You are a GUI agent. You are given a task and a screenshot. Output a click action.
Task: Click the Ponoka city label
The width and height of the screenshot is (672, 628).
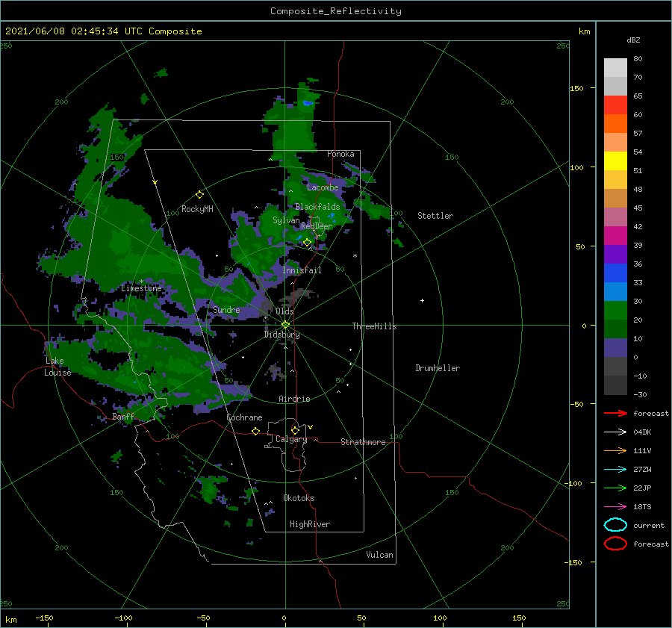[340, 154]
